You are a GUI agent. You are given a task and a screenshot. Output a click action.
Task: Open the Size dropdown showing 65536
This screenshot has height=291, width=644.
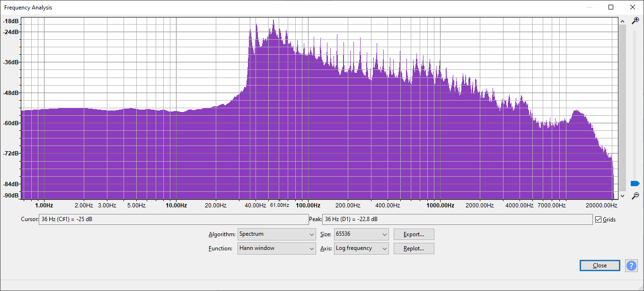(361, 234)
